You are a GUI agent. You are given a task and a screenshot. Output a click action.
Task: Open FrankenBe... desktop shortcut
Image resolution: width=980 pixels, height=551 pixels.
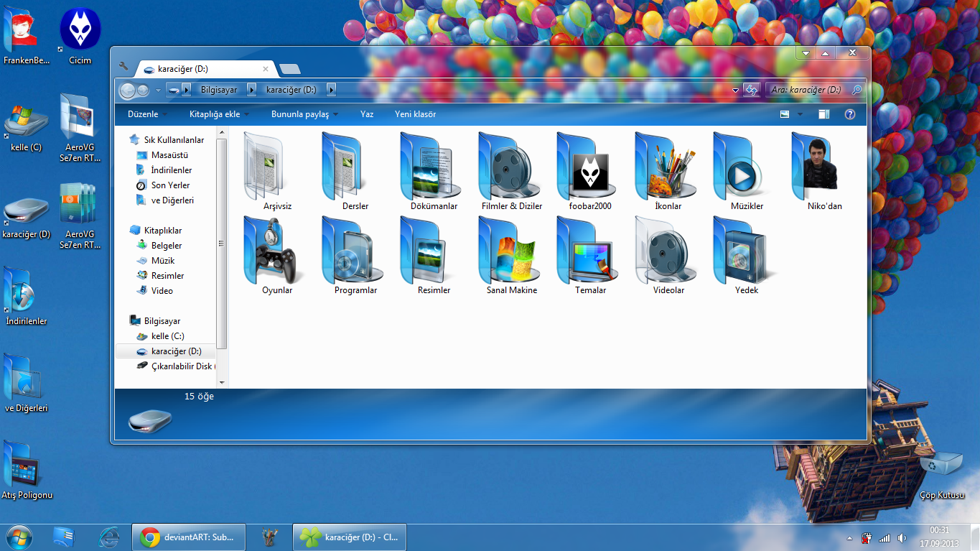pos(26,35)
